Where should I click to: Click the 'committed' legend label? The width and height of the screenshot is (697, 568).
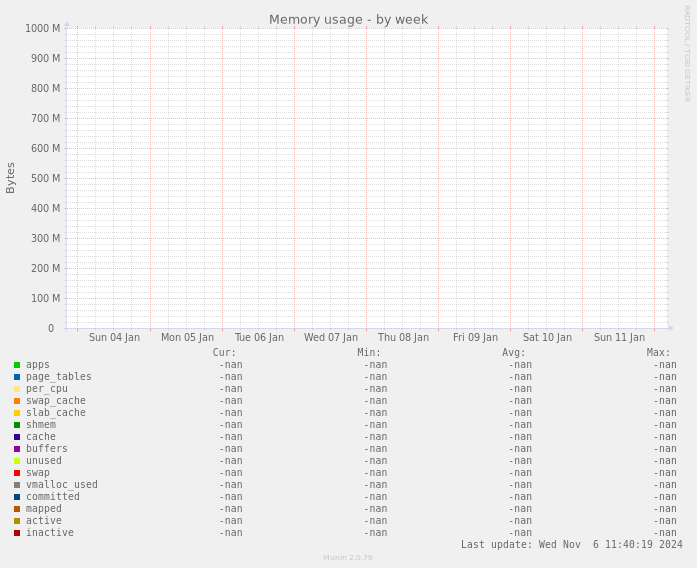(53, 497)
